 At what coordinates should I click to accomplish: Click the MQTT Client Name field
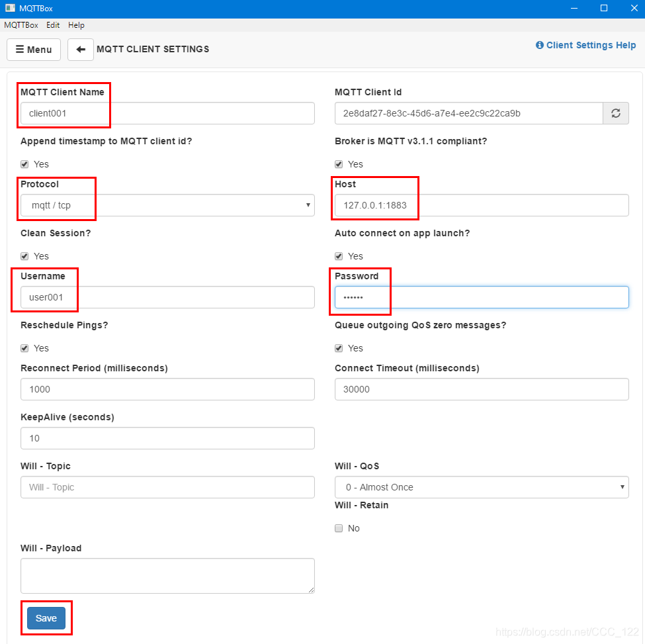(x=167, y=113)
